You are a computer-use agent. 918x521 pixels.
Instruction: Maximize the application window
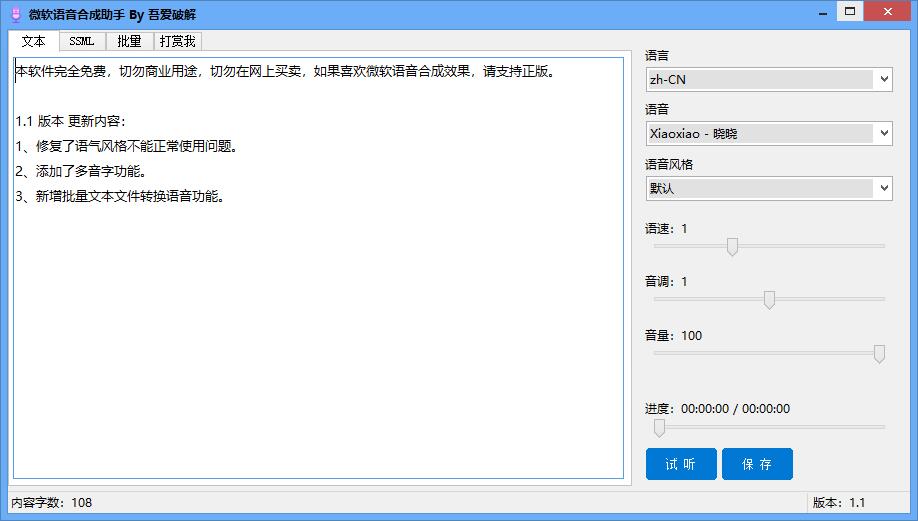(x=850, y=12)
